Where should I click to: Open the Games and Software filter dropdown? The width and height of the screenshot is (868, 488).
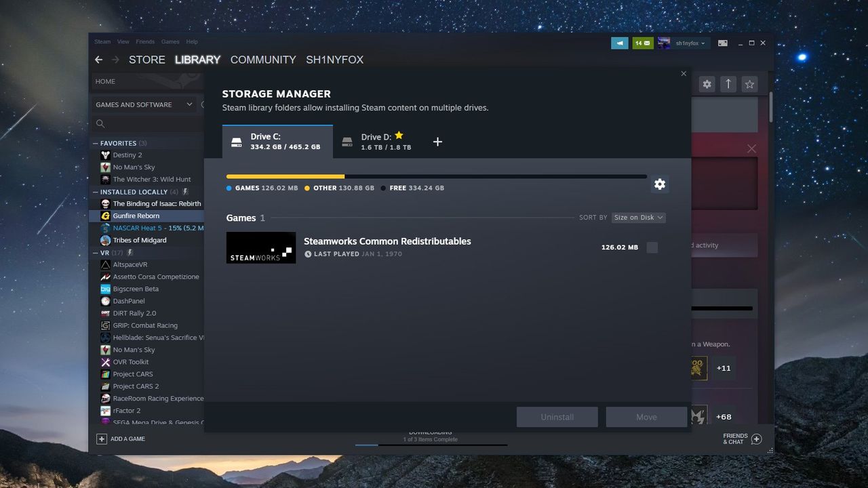tap(144, 104)
